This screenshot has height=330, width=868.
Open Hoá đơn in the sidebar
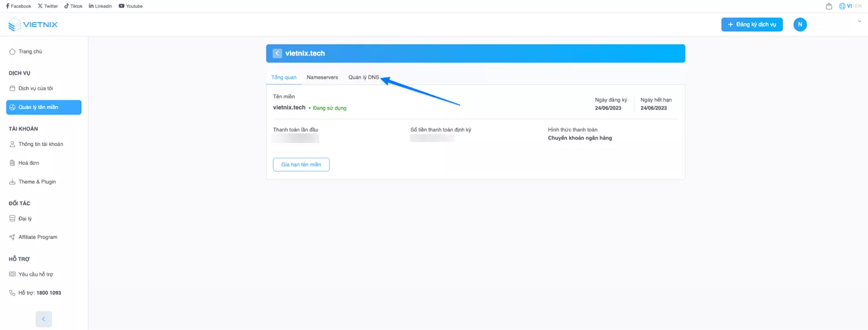click(28, 163)
